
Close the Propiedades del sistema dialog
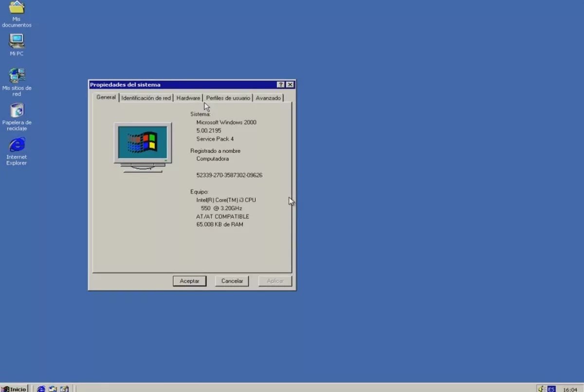click(290, 85)
